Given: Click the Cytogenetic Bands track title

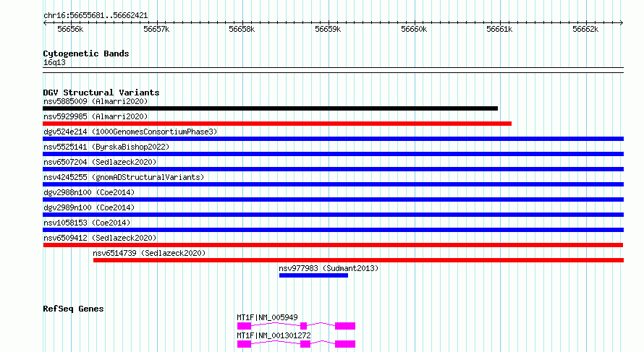Looking at the screenshot, I should click(86, 53).
